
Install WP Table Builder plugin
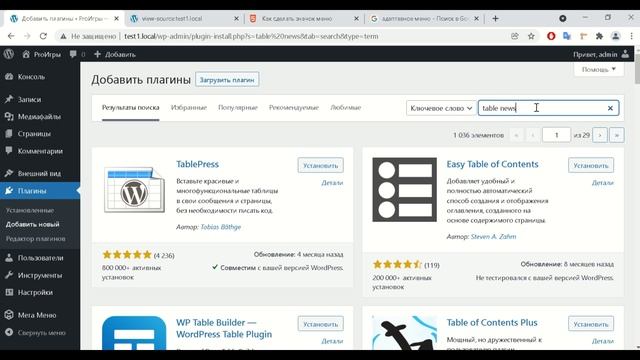pyautogui.click(x=320, y=324)
